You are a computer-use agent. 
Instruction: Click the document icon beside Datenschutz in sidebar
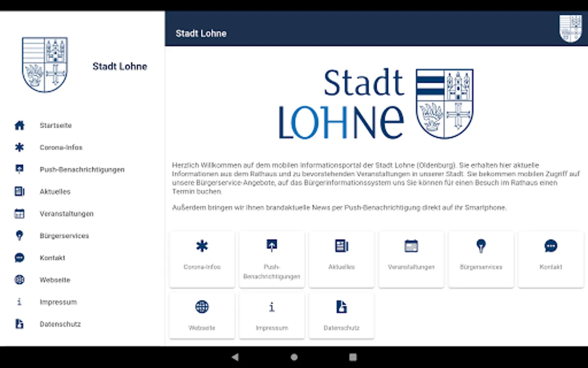point(19,324)
